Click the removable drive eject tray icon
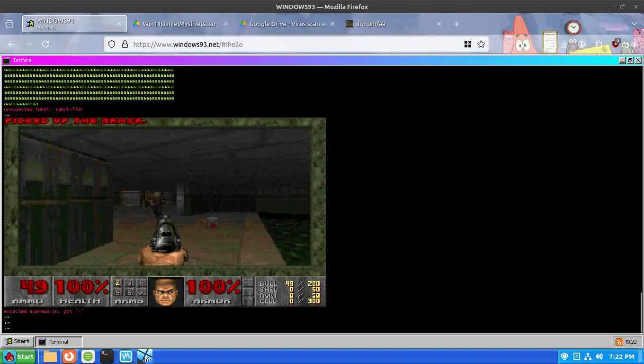The height and width of the screenshot is (364, 644). point(576,356)
